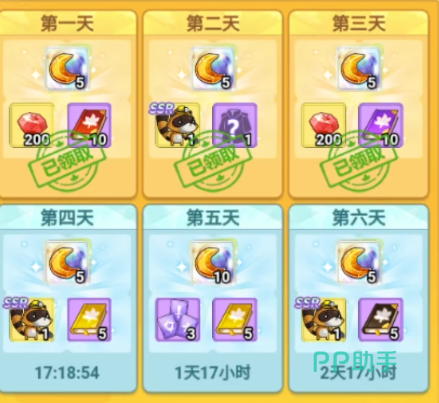Open the SSR raccoon reward in 第六天
Image resolution: width=439 pixels, height=403 pixels.
click(323, 320)
